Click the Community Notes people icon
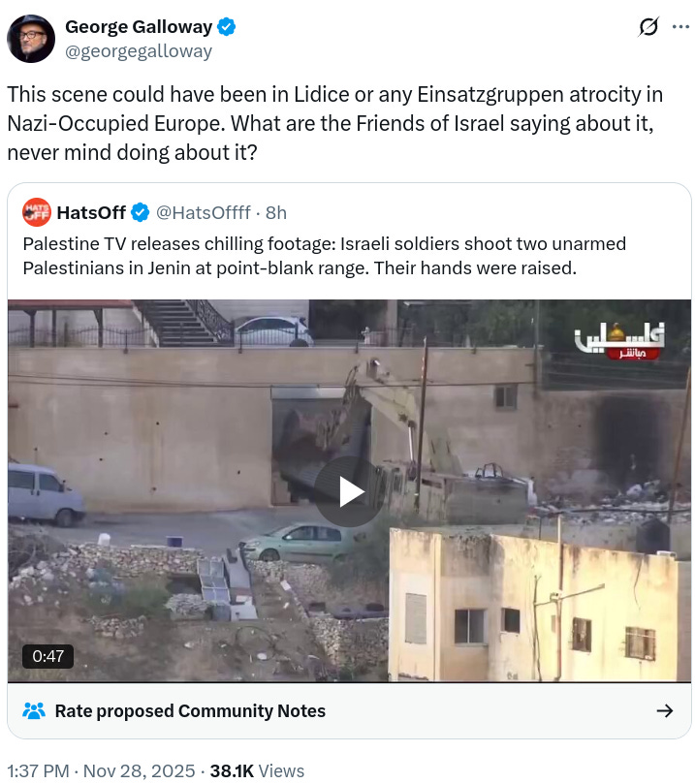Image resolution: width=695 pixels, height=784 pixels. pos(34,710)
